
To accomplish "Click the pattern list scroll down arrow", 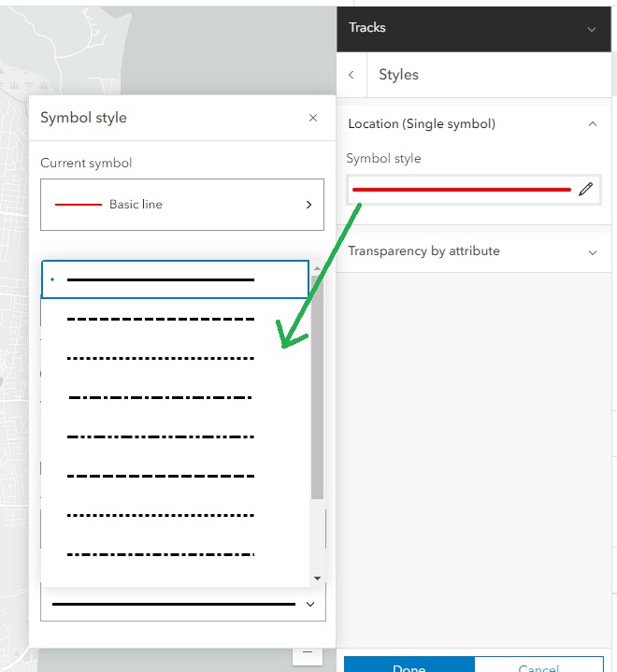I will coord(317,579).
